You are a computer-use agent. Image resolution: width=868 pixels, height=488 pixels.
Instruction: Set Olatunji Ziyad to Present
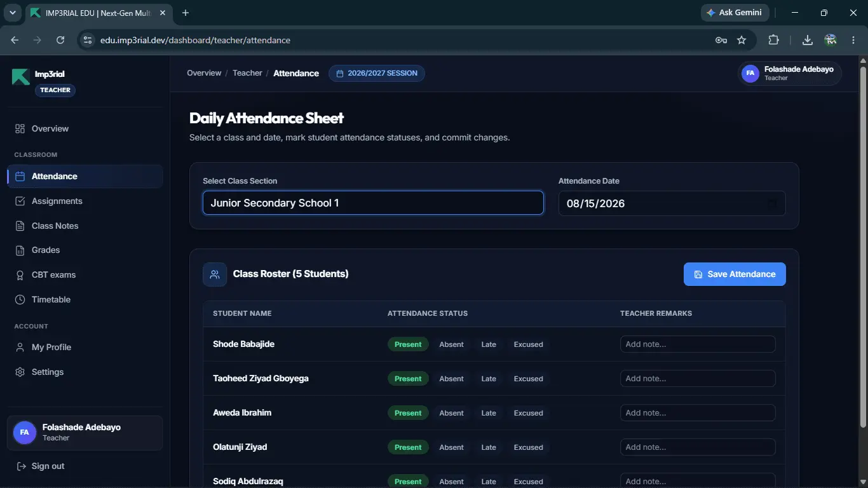(408, 447)
